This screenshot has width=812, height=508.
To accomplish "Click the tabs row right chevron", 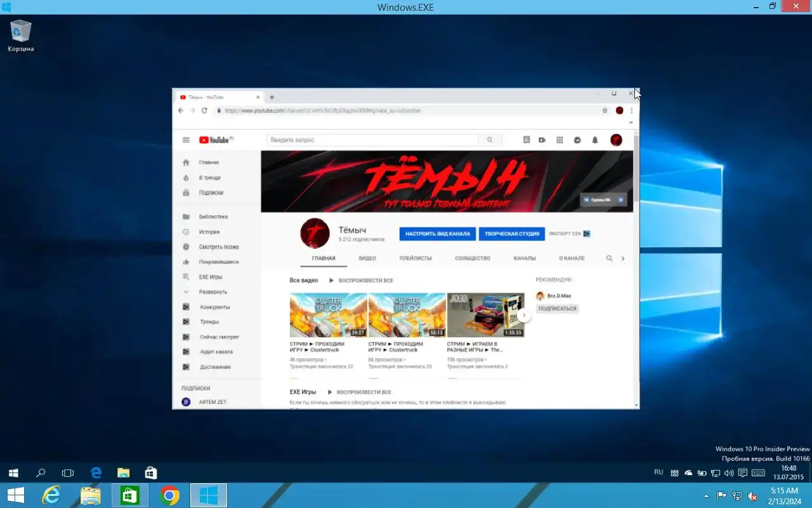I will 623,258.
